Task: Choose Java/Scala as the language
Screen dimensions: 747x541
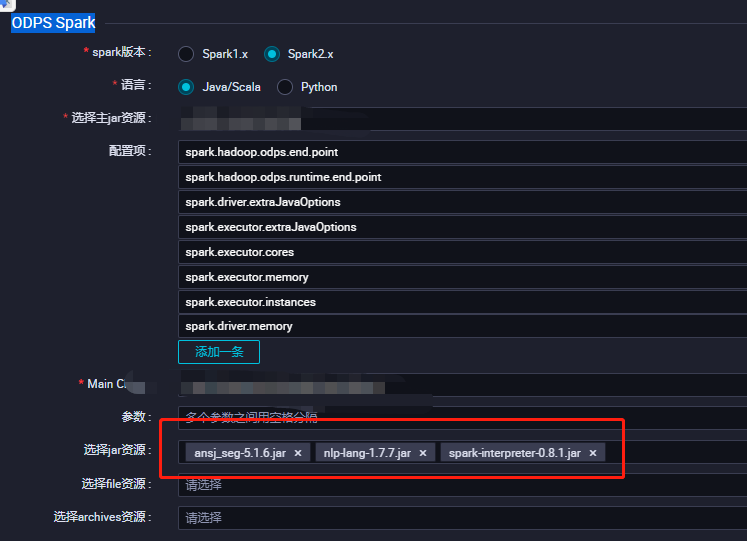Action: pyautogui.click(x=186, y=87)
